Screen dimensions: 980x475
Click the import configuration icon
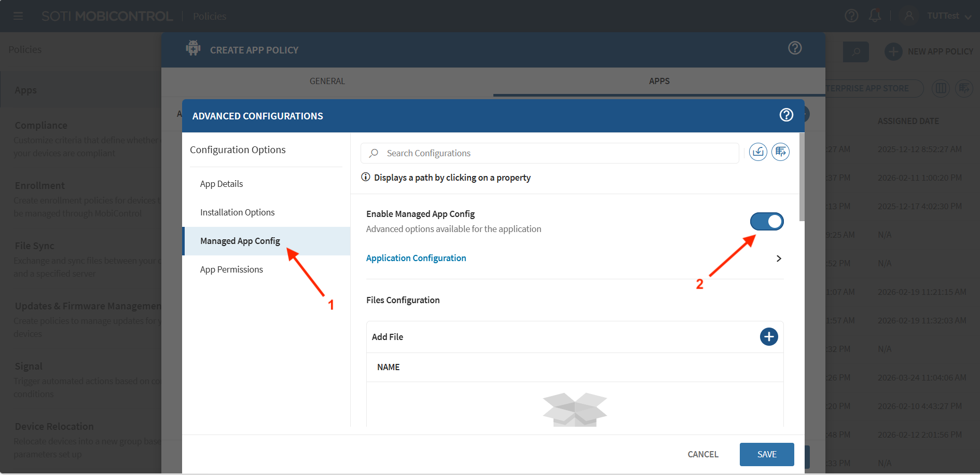click(x=758, y=152)
